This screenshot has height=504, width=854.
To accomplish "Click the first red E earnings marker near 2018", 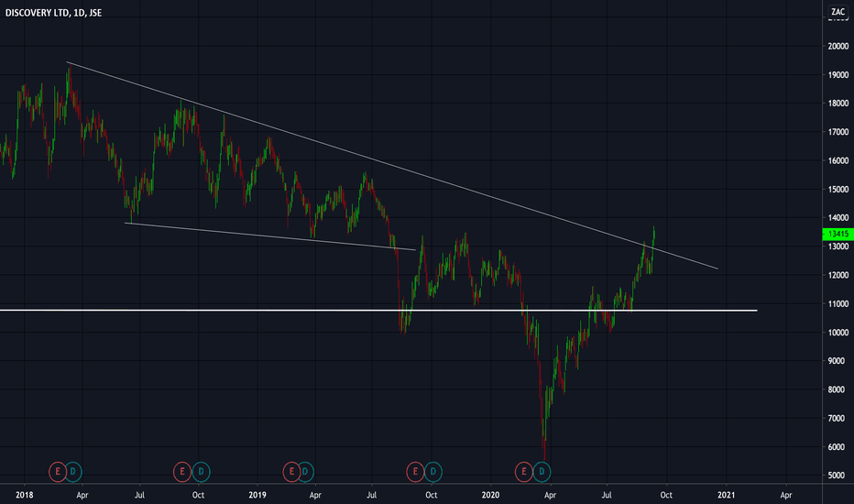I will (x=58, y=472).
